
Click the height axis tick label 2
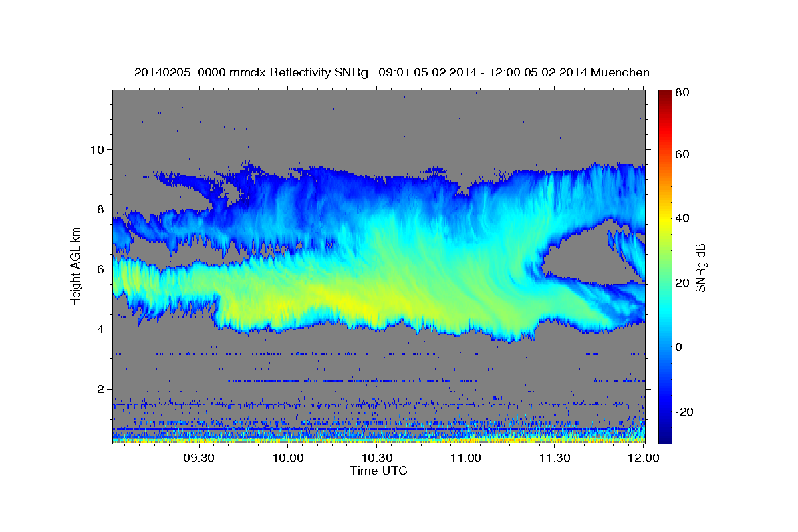pos(102,389)
